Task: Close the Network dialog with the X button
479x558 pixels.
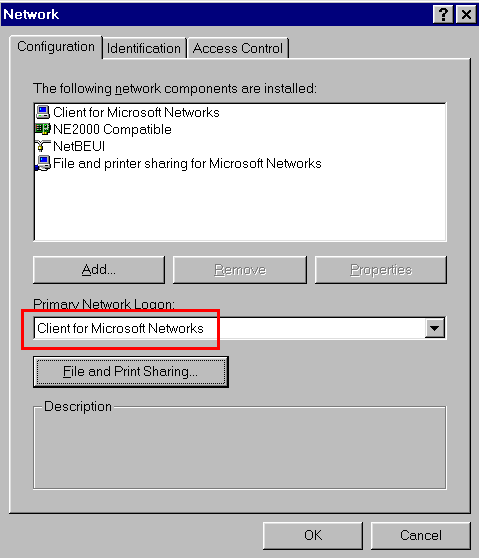Action: click(466, 15)
